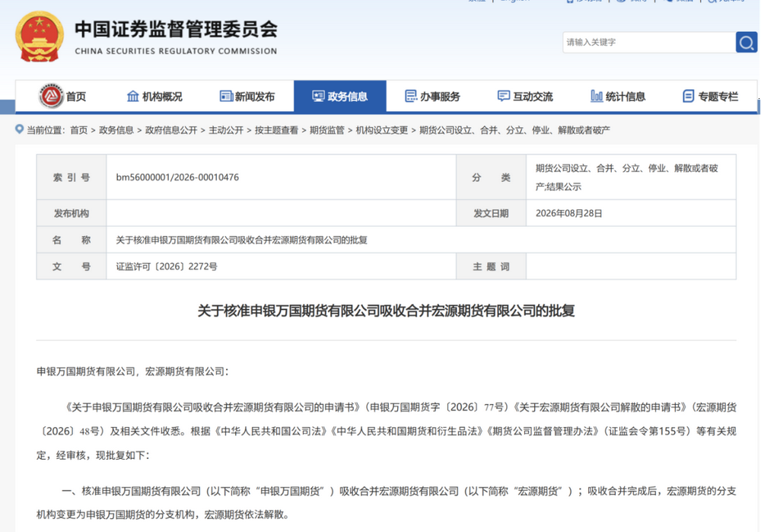Click CHINA SECURITIES REGULATORY COMMISSION subtitle
761x532 pixels.
point(176,51)
